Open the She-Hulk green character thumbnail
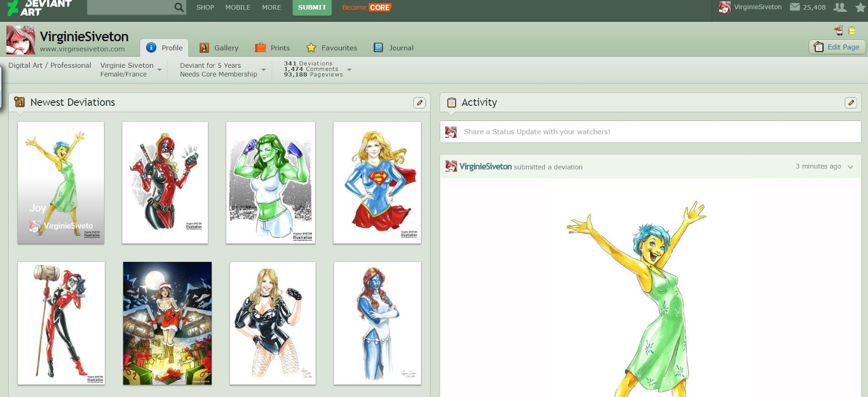868x397 pixels. [x=271, y=182]
